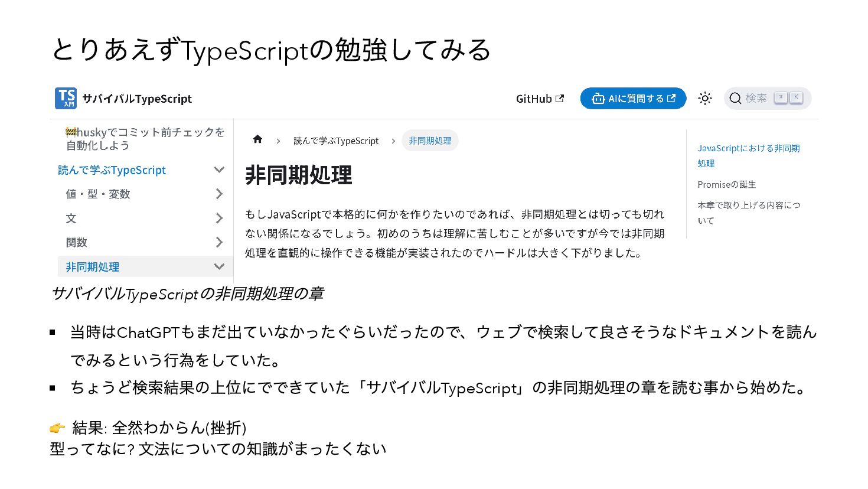Click the K key hint in the 検索 box

[x=796, y=97]
